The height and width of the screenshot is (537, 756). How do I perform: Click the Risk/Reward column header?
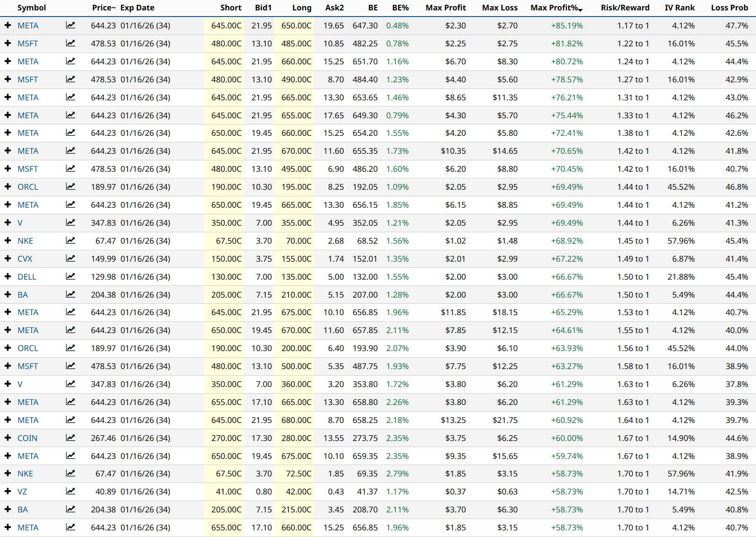pyautogui.click(x=625, y=8)
